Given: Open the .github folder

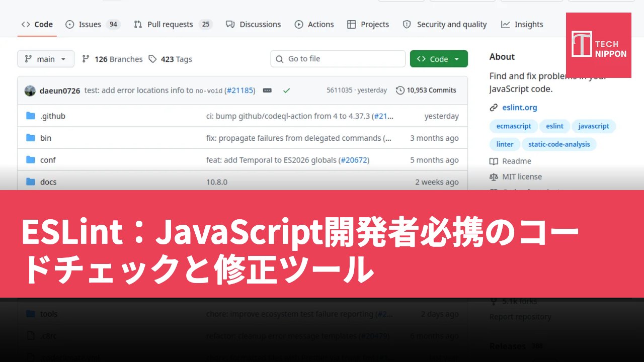Looking at the screenshot, I should (53, 116).
